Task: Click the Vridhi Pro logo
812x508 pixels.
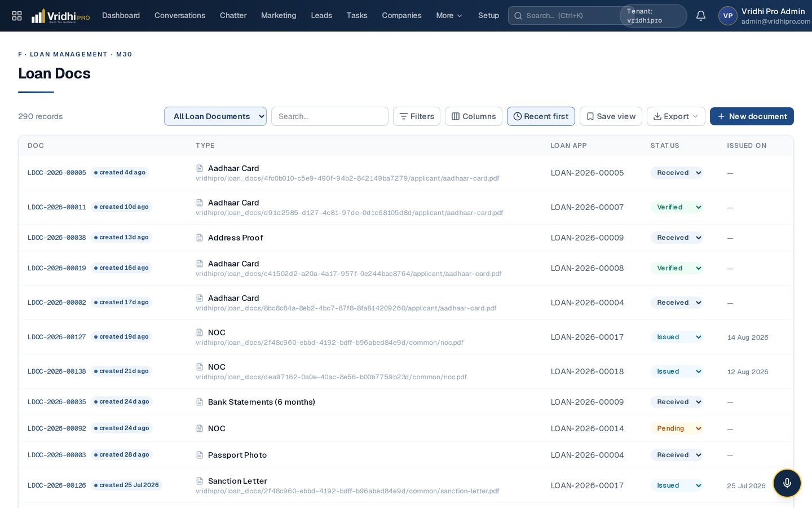Action: click(60, 16)
